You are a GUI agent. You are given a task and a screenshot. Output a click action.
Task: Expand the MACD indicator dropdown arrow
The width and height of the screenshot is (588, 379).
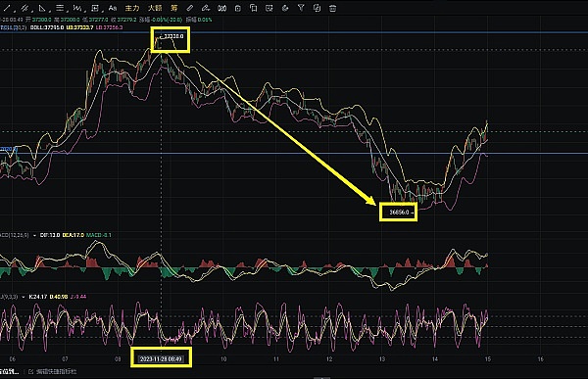(x=35, y=235)
